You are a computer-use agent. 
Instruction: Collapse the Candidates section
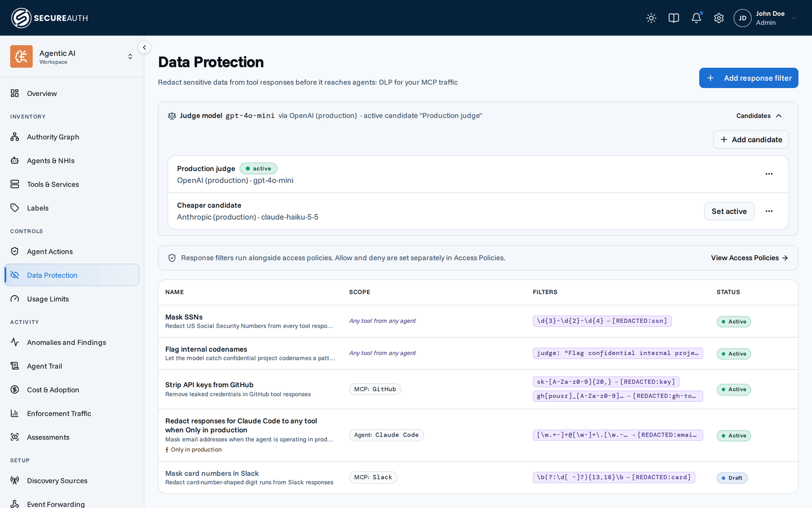759,116
